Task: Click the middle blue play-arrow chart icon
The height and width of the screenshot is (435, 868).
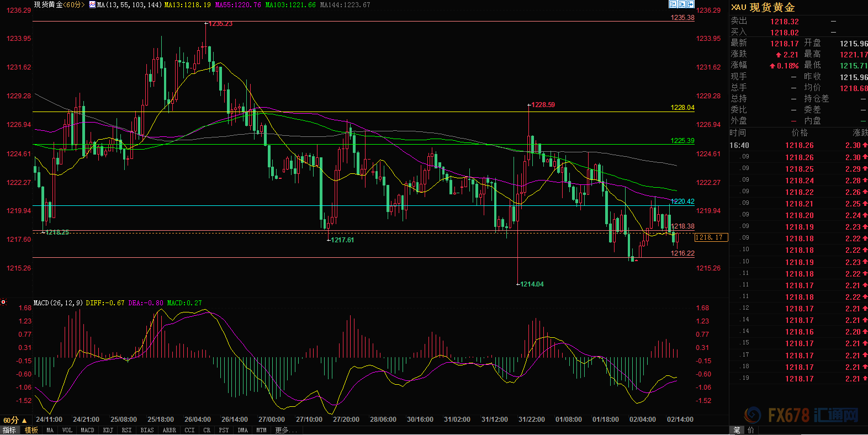Action: tap(681, 4)
